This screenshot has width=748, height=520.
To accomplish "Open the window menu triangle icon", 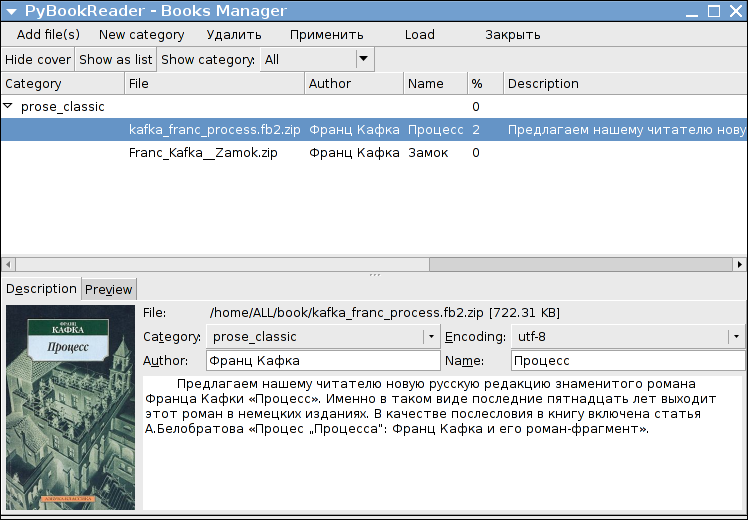I will click(11, 11).
